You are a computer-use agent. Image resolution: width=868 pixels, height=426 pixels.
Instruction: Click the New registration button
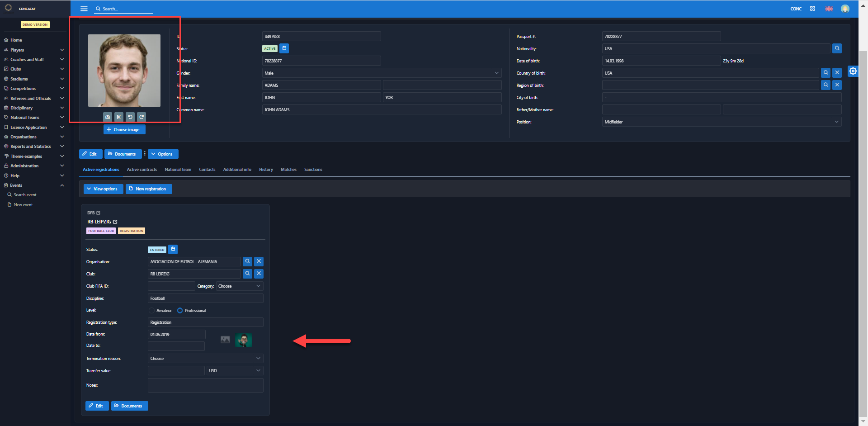pyautogui.click(x=148, y=189)
